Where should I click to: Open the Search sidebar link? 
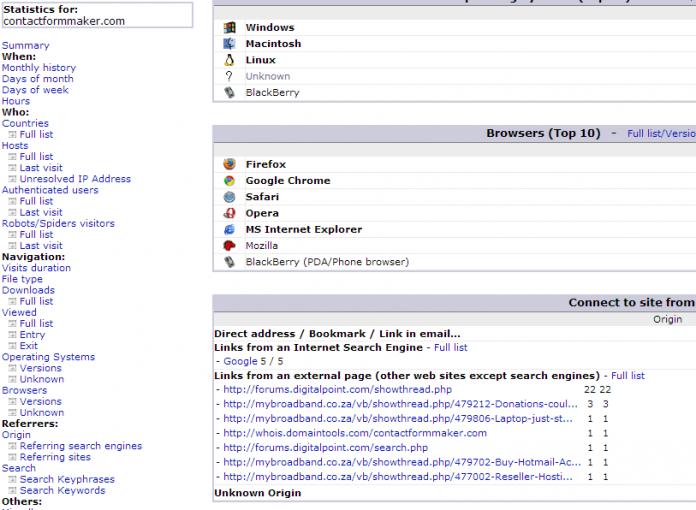pos(19,468)
